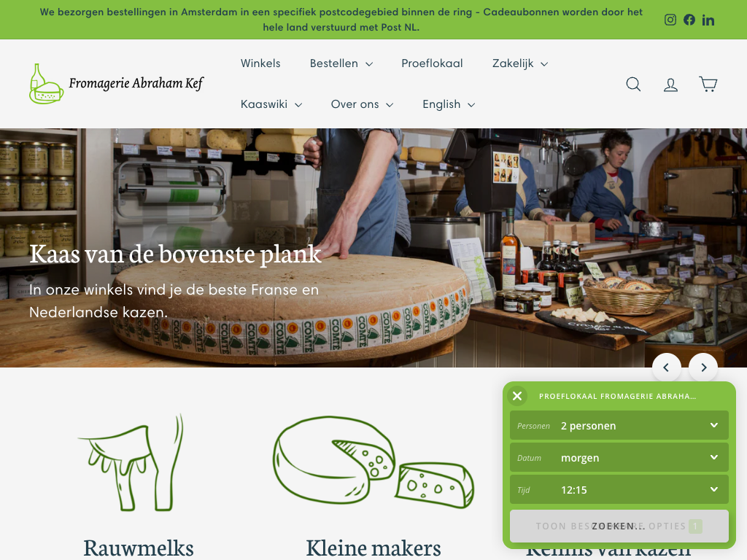Change the Datum selection
The image size is (747, 560).
tap(619, 457)
